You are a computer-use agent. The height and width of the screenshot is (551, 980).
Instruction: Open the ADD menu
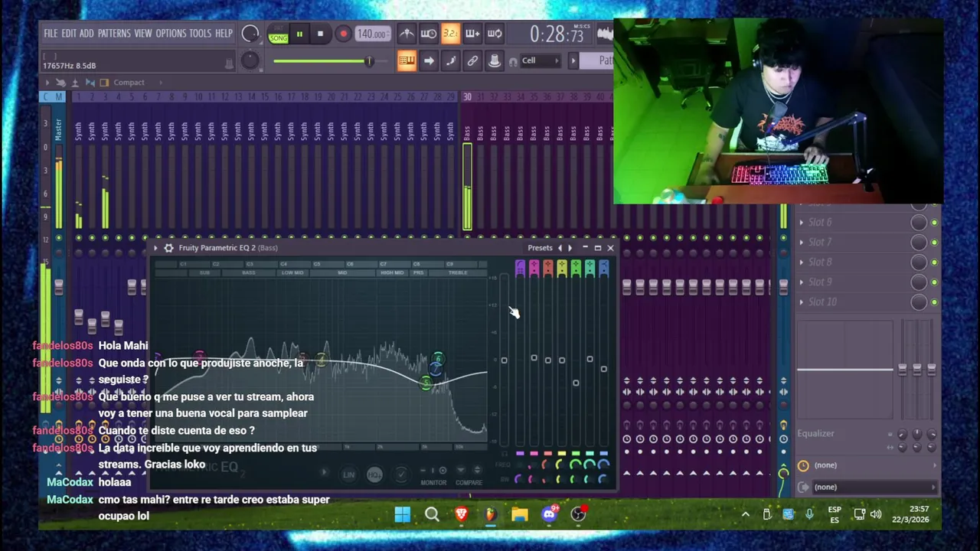point(87,34)
